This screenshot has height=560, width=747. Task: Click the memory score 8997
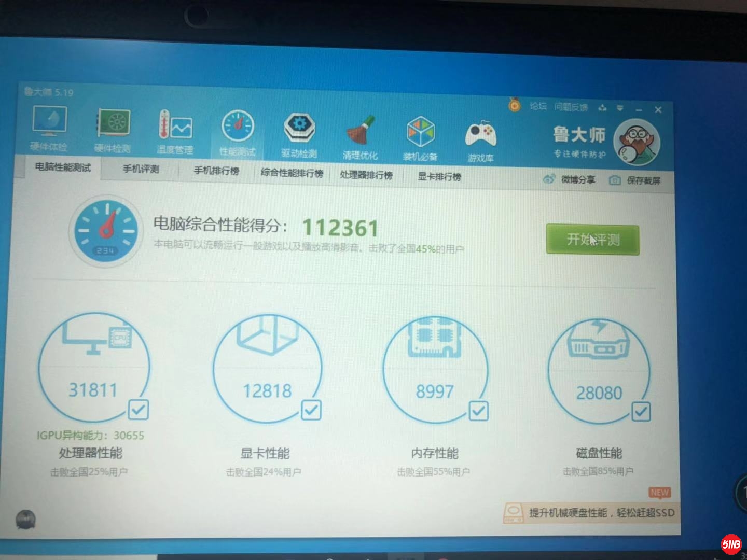coord(435,391)
